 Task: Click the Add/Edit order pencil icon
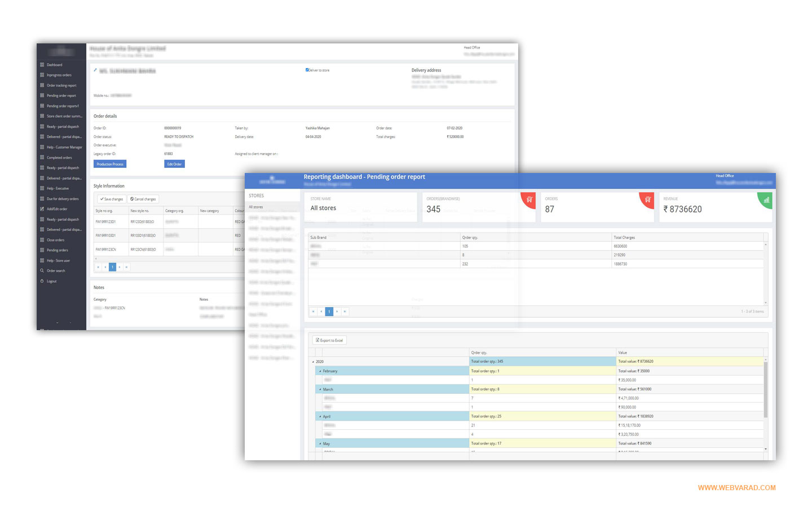42,209
